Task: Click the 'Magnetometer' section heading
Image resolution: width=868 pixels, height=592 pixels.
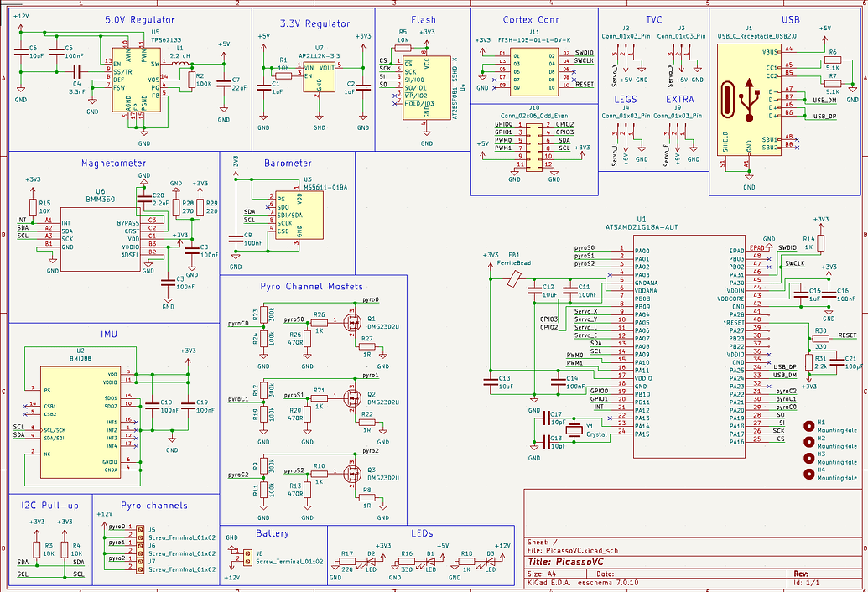Action: tap(113, 164)
